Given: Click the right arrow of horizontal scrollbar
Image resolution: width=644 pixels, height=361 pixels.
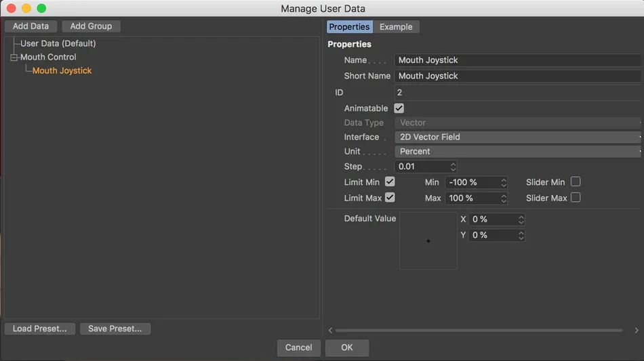Looking at the screenshot, I should pyautogui.click(x=636, y=331).
